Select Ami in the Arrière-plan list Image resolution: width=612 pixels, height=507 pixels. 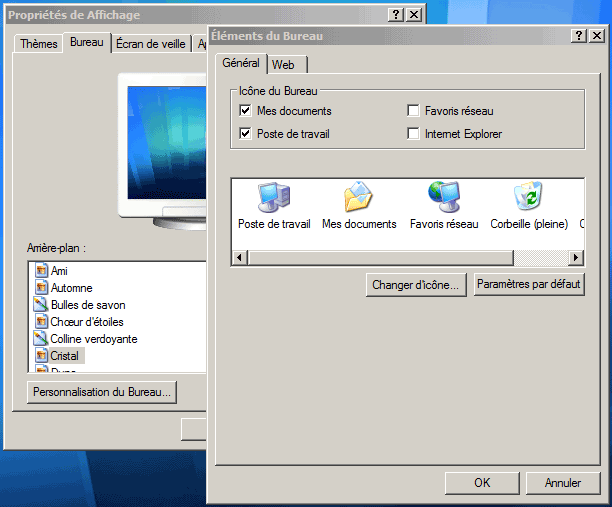coord(59,270)
